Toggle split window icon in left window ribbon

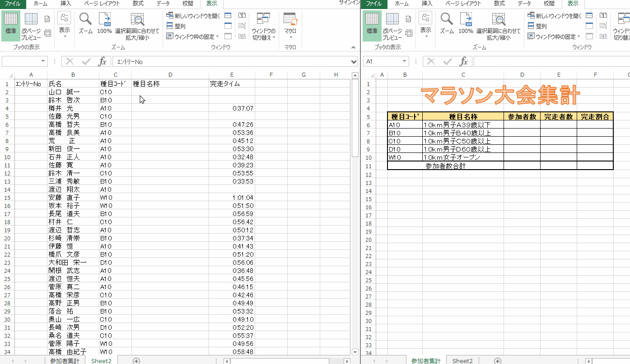228,15
